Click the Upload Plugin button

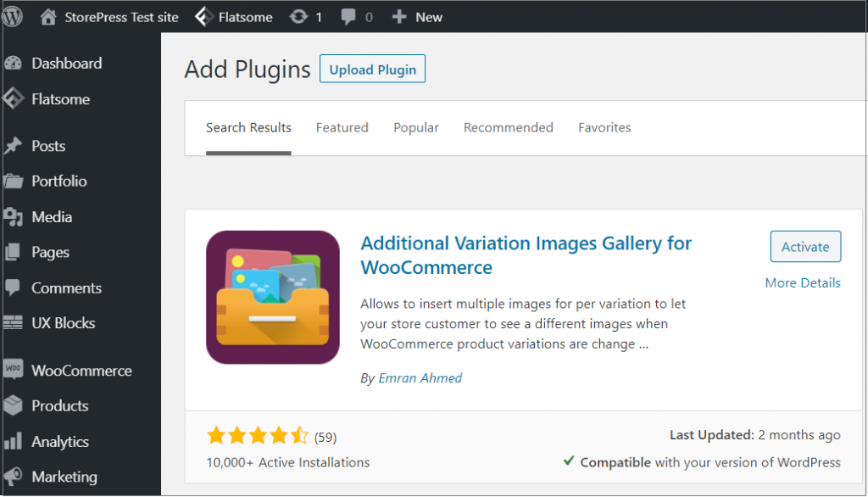tap(373, 70)
